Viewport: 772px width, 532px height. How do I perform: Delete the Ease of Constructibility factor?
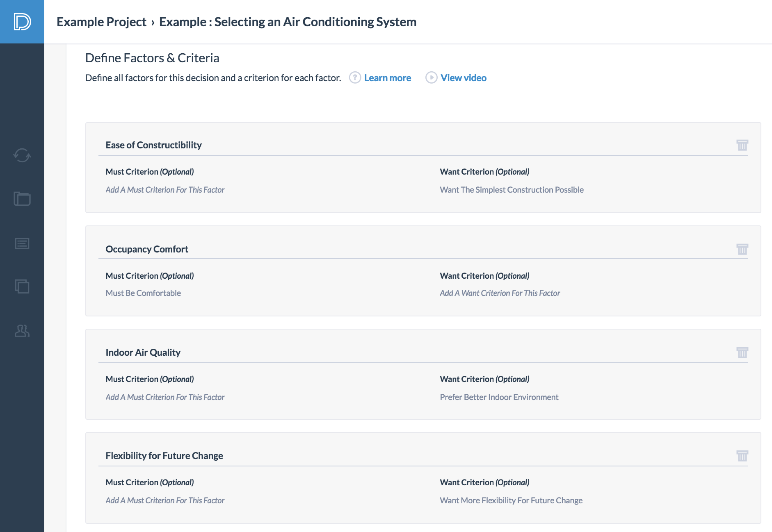tap(742, 145)
